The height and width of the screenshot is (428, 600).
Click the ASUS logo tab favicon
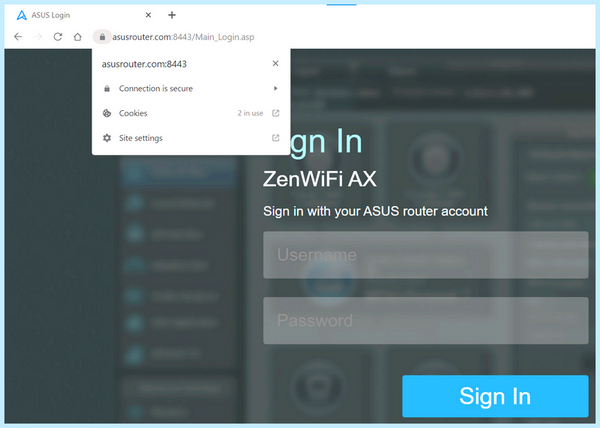tap(22, 15)
